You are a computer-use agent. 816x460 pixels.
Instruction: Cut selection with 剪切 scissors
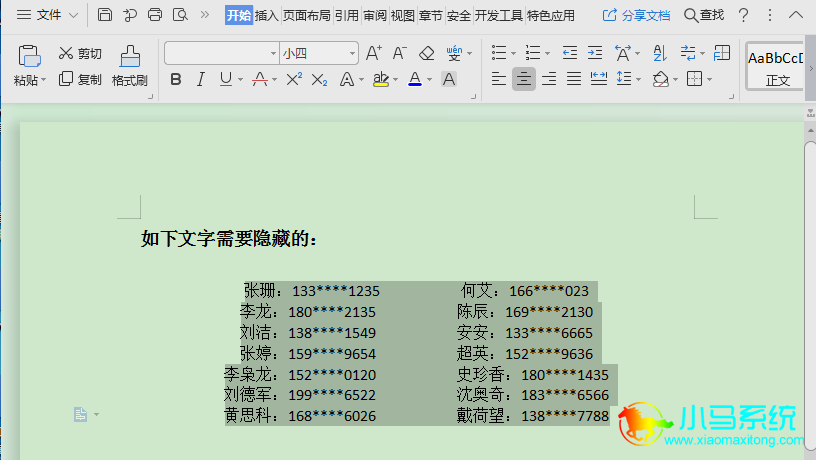[x=80, y=53]
